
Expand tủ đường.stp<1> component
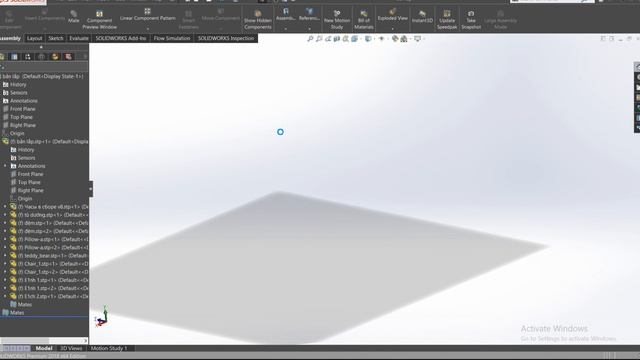(x=5, y=215)
